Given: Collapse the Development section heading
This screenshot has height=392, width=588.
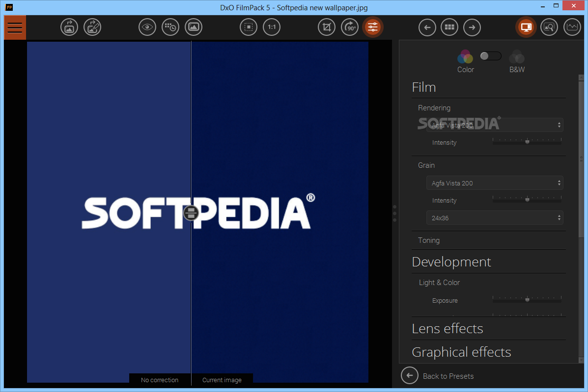Looking at the screenshot, I should click(451, 261).
